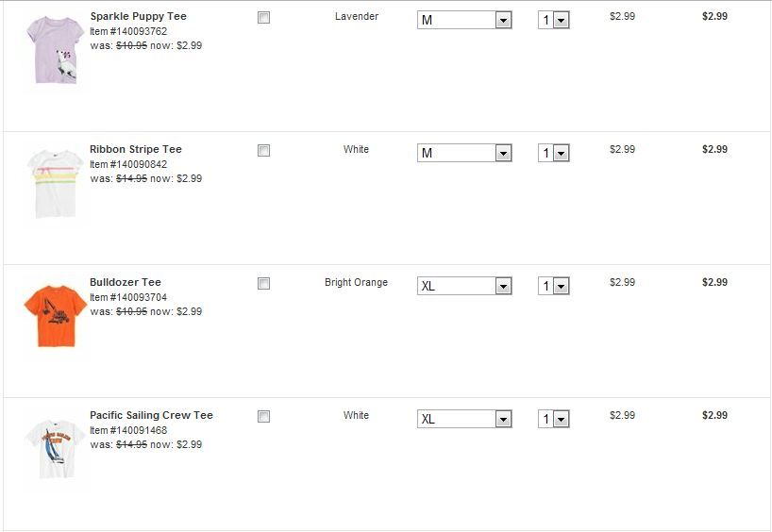This screenshot has height=532, width=772.
Task: Open the Bulldozer Tee size dropdown
Action: (464, 286)
